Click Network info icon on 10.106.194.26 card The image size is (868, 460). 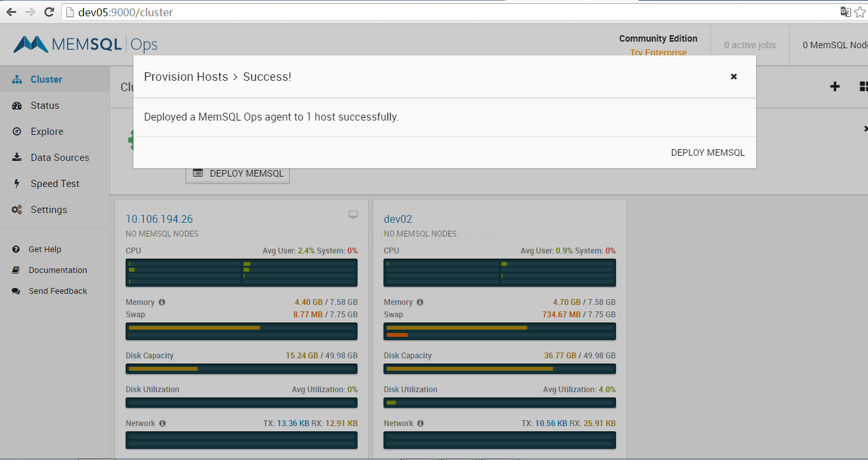coord(162,424)
